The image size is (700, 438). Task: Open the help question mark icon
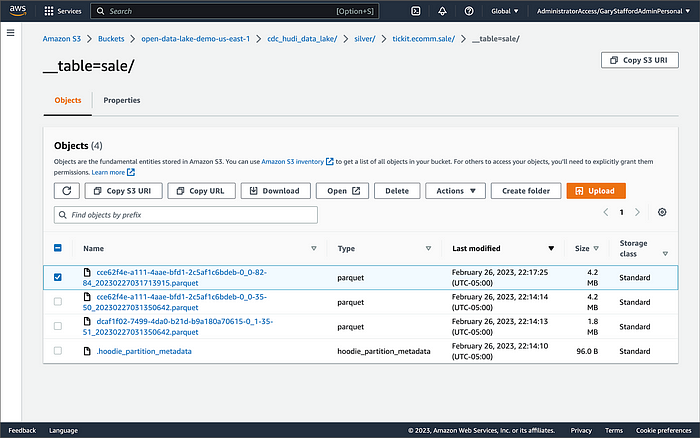[x=469, y=11]
